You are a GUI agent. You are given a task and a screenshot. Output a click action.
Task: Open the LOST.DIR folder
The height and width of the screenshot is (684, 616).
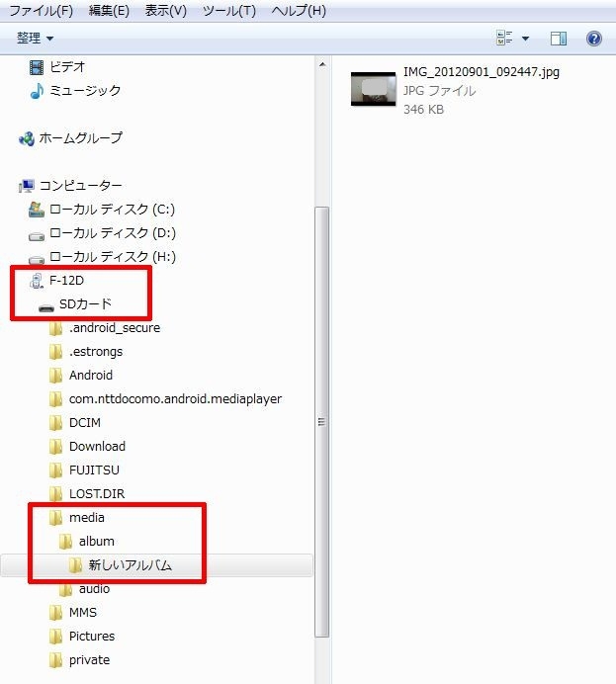click(x=97, y=494)
